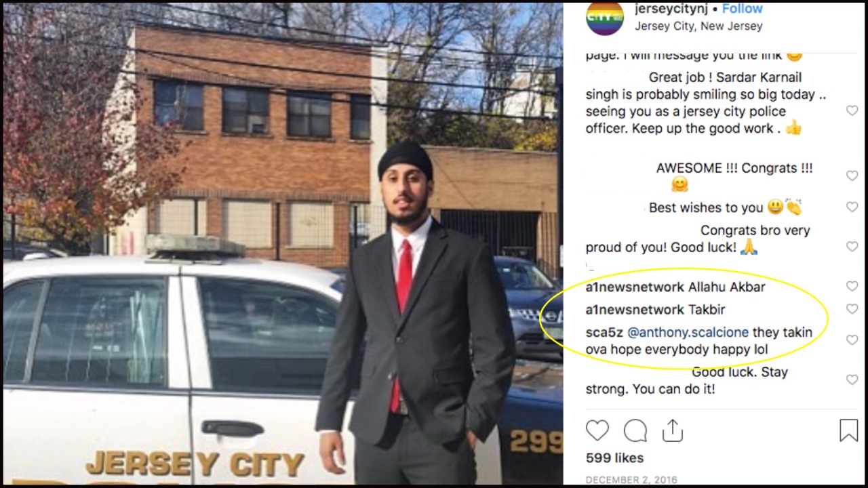Like the 'Congrats bro very proud' comment
The image size is (868, 488).
(x=852, y=247)
